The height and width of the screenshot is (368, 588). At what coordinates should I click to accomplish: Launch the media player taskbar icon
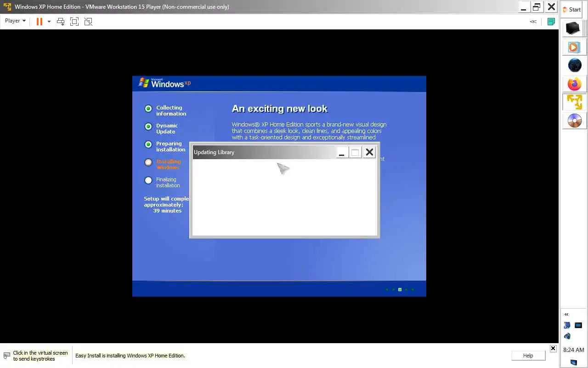(x=573, y=47)
